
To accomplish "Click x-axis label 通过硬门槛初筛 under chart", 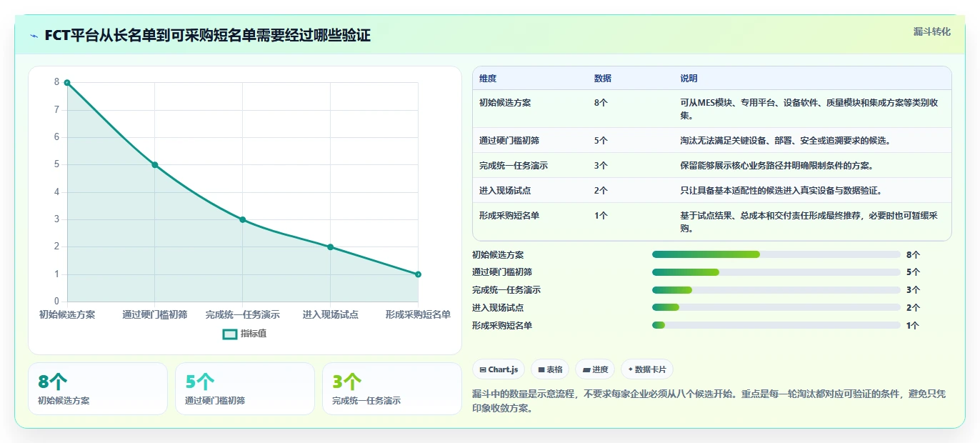I will click(x=155, y=314).
